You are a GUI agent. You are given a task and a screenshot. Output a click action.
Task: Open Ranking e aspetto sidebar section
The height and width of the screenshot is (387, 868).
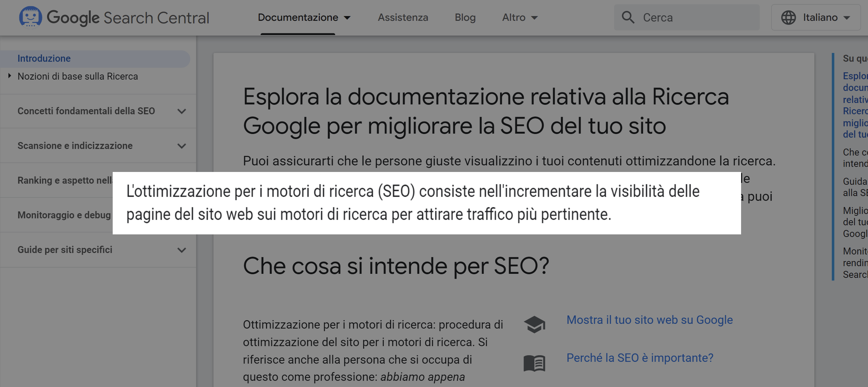65,180
